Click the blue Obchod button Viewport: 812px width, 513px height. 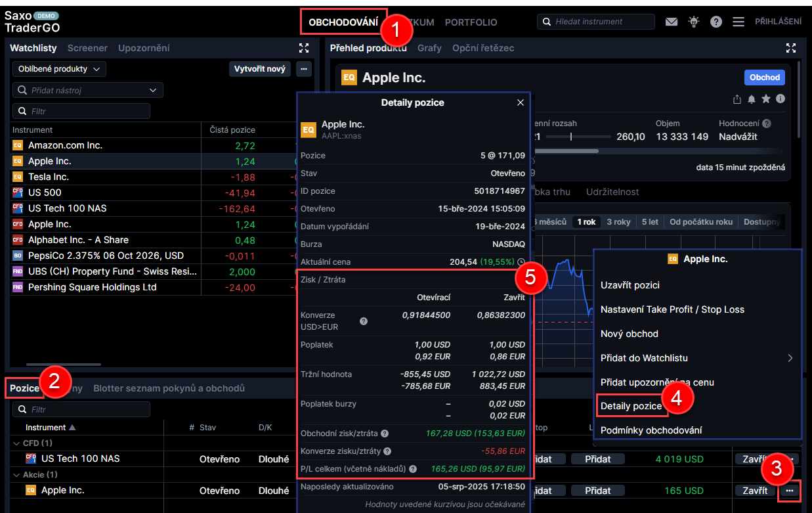765,78
